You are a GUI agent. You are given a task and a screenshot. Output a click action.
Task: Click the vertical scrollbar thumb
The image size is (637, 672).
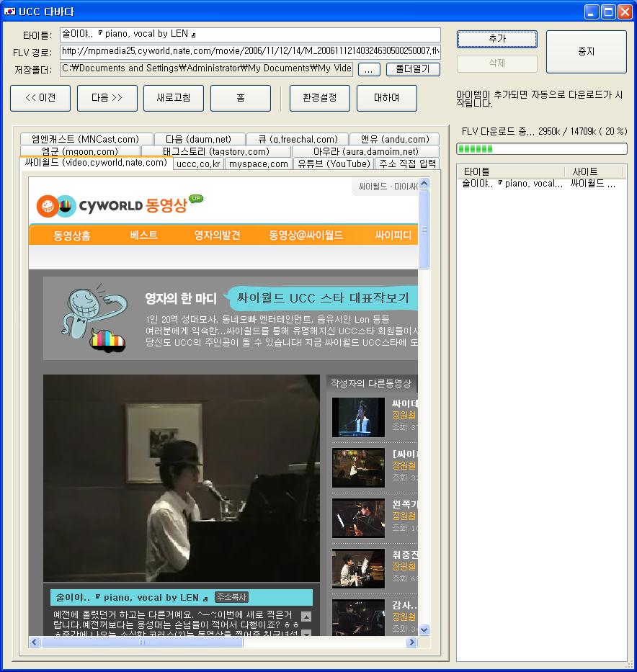(424, 229)
